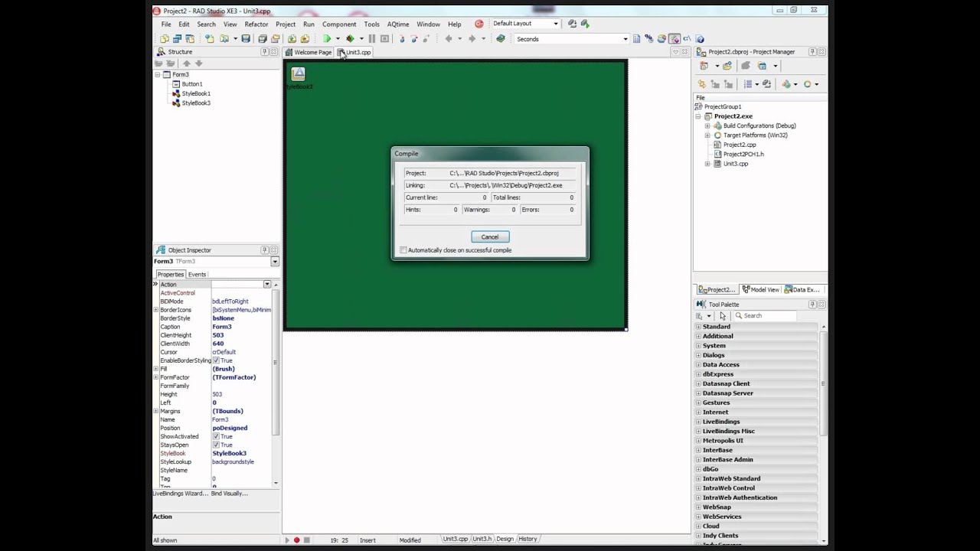
Task: Click the Run Without Debugging icon
Action: point(349,38)
